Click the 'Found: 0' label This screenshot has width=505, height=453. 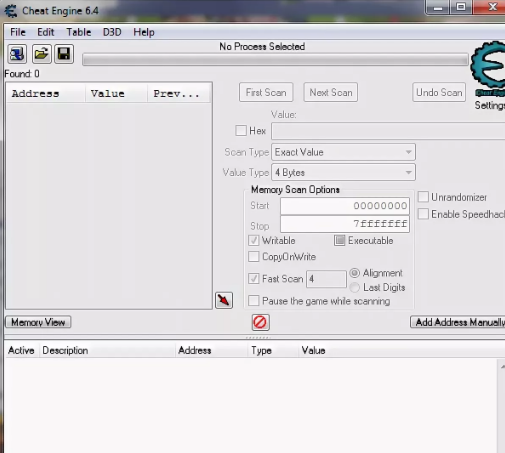coord(22,73)
